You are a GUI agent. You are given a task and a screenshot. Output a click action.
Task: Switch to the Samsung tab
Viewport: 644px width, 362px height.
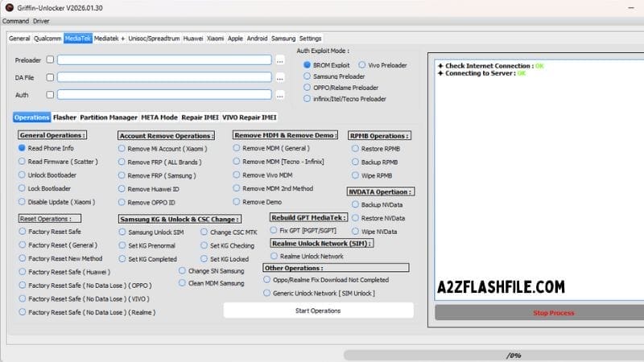point(283,38)
